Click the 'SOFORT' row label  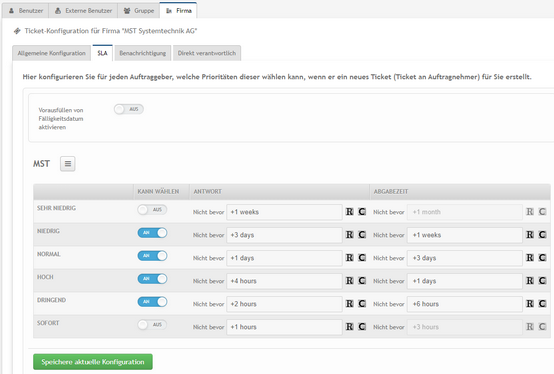tap(48, 323)
